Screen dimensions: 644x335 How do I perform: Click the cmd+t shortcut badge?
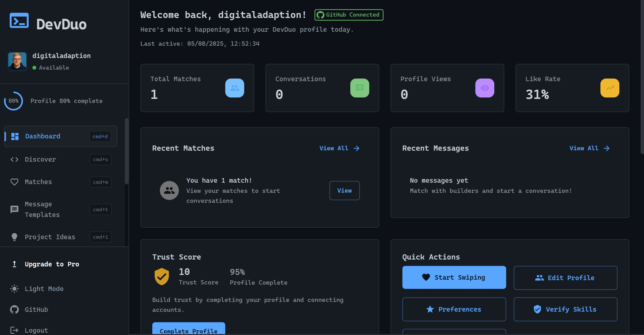[100, 209]
